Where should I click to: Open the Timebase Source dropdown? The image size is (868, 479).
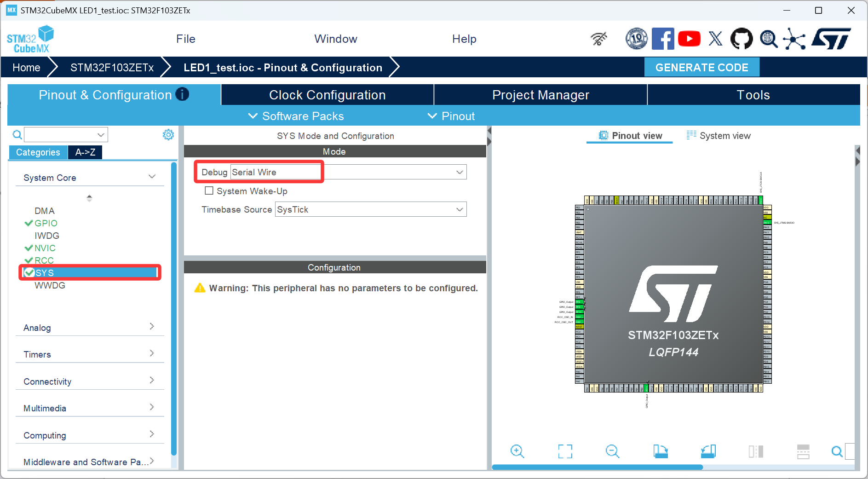[371, 209]
